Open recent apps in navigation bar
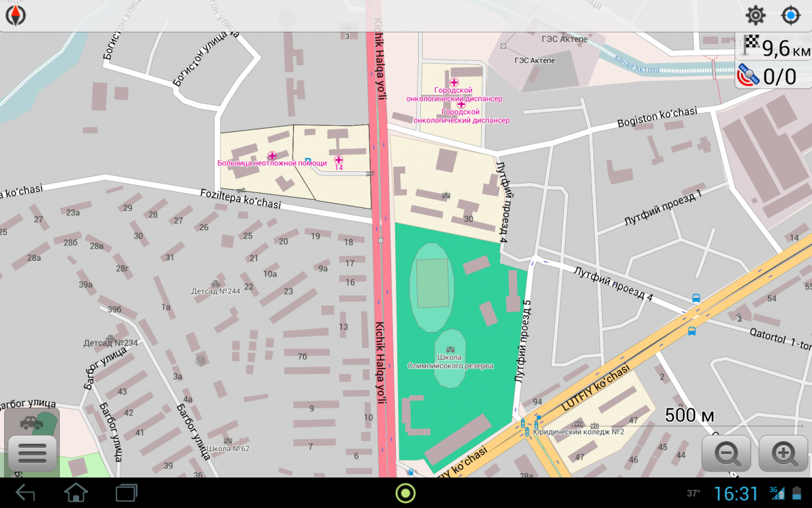Screen dimensions: 812x508 [x=127, y=492]
